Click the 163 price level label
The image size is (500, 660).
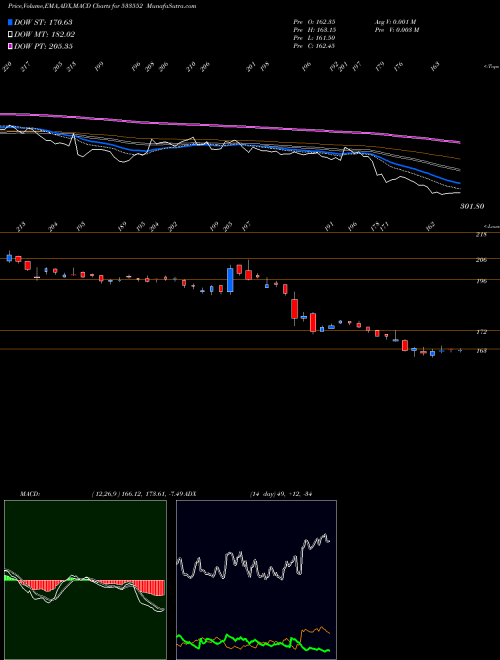[481, 351]
